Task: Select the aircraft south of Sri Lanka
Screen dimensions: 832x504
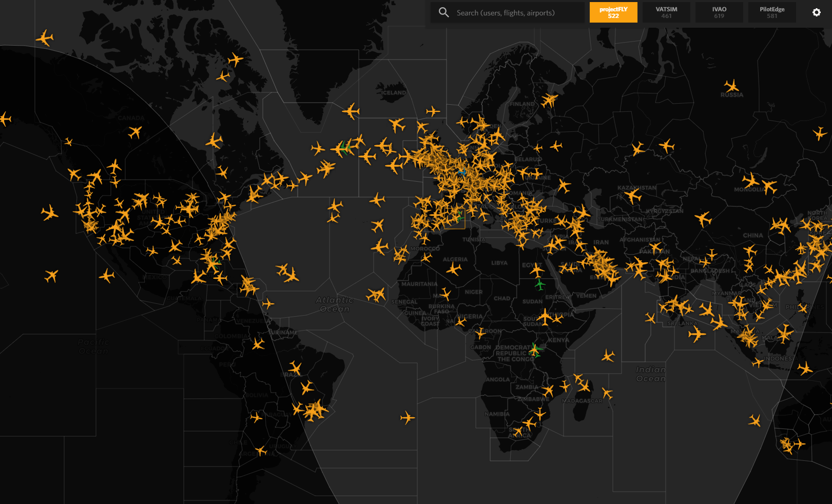Action: (697, 335)
